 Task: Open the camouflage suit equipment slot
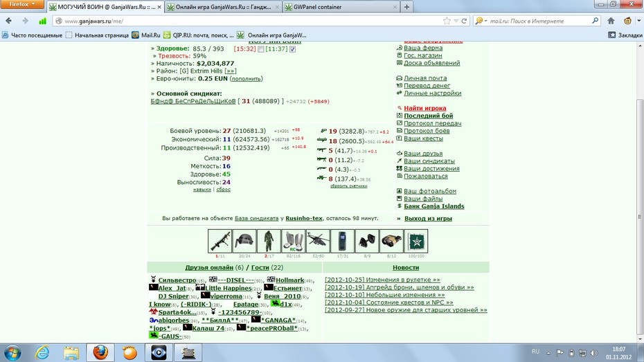point(269,241)
